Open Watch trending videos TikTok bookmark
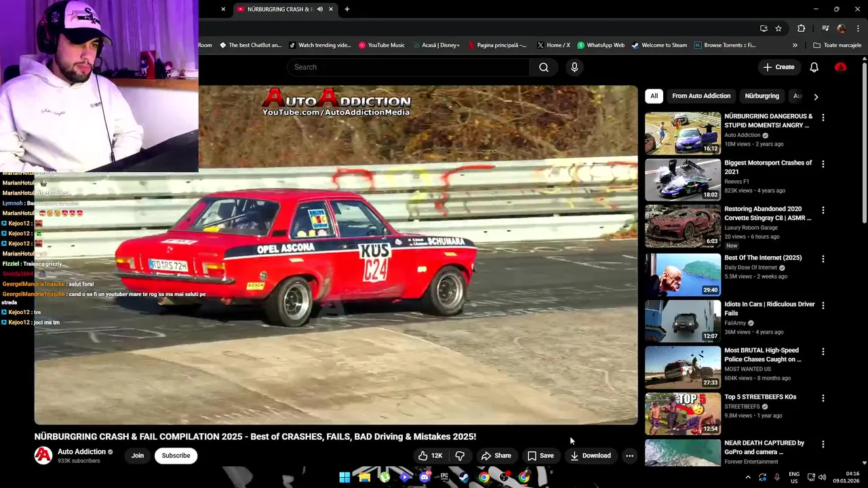The height and width of the screenshot is (488, 868). (320, 45)
